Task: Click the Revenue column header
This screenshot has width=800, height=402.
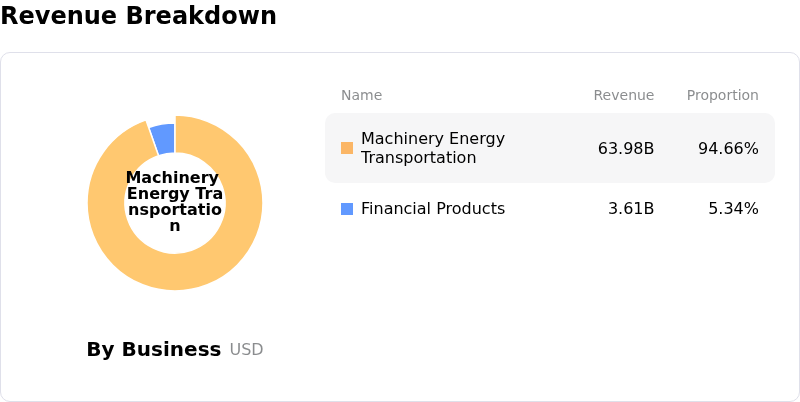Action: pyautogui.click(x=623, y=96)
